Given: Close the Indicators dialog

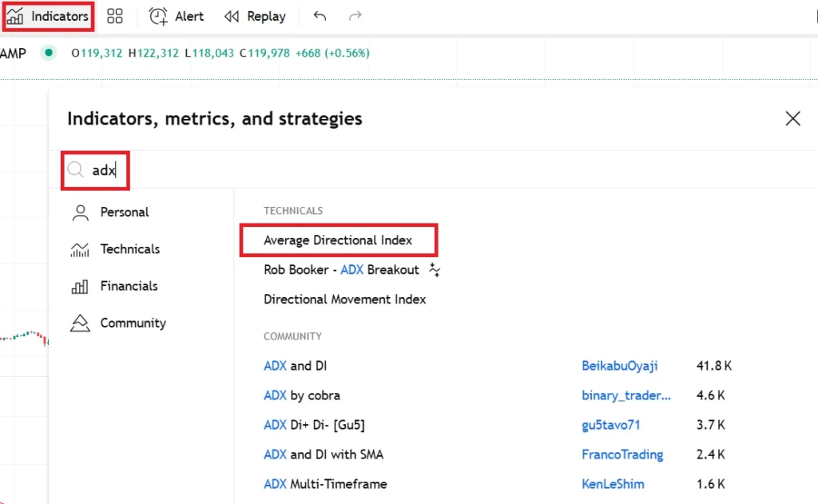Looking at the screenshot, I should click(793, 118).
